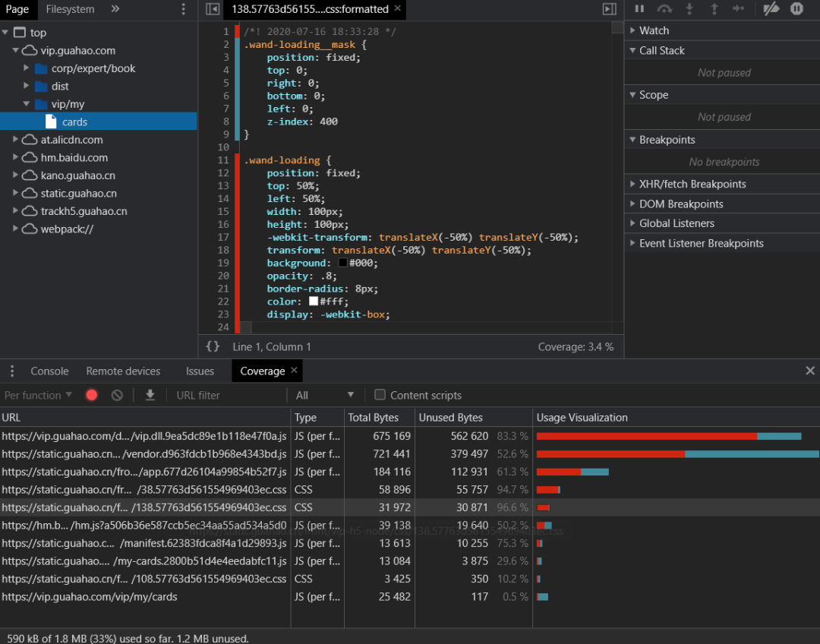Click the export coverage download icon
820x644 pixels.
click(x=150, y=395)
